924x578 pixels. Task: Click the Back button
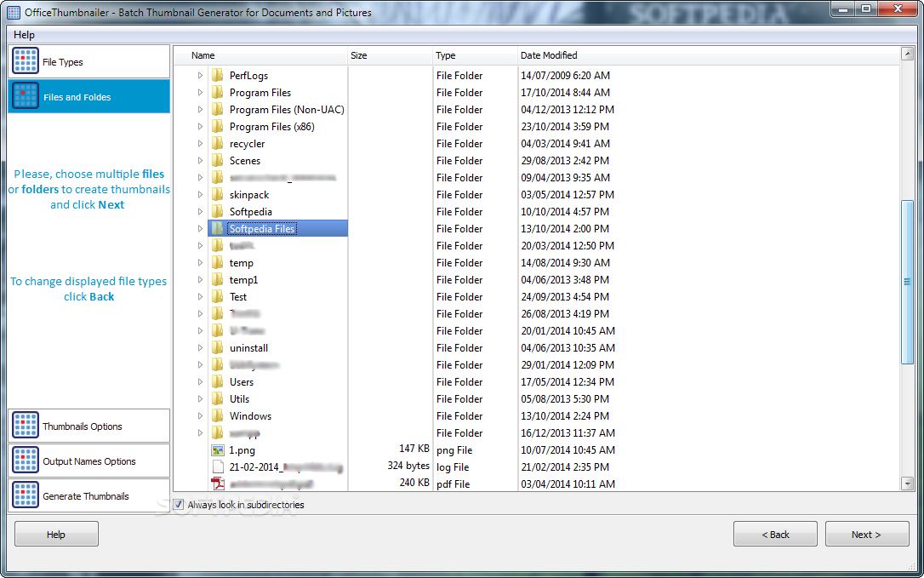click(x=775, y=535)
